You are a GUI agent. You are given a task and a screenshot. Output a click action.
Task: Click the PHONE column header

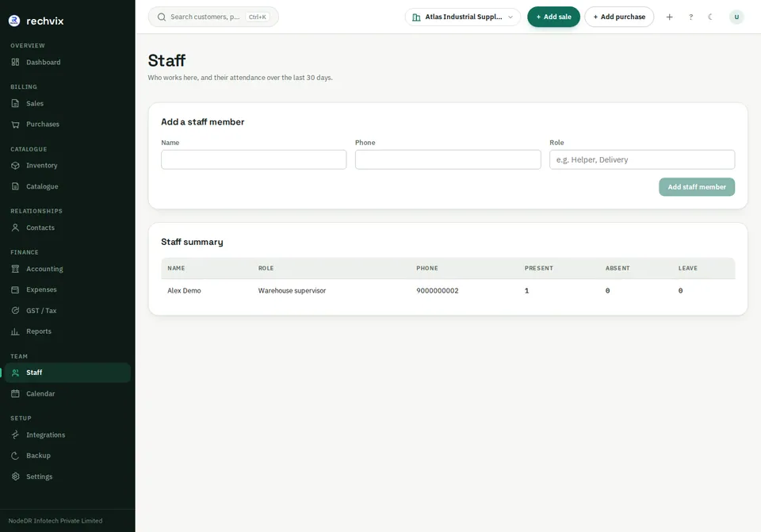(x=427, y=269)
